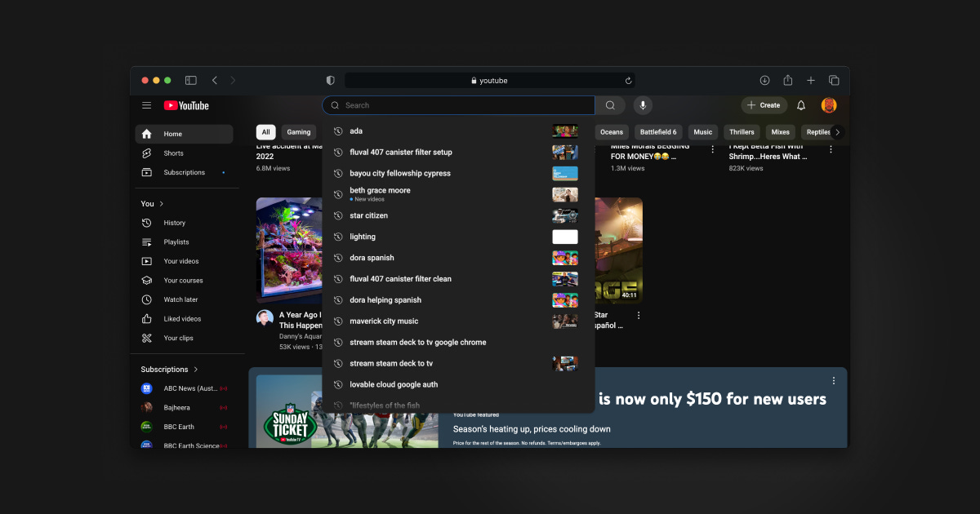Click the Create button

tap(764, 105)
